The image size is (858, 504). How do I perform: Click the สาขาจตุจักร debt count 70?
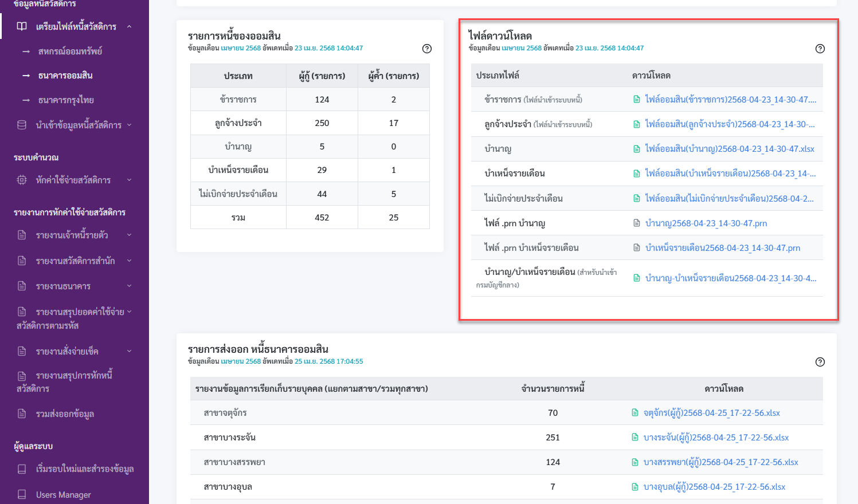[553, 413]
